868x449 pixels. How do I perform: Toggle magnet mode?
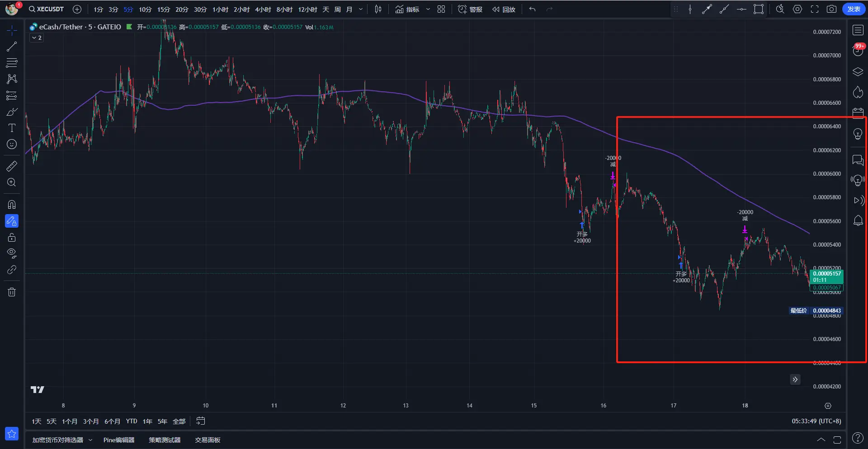coord(12,205)
